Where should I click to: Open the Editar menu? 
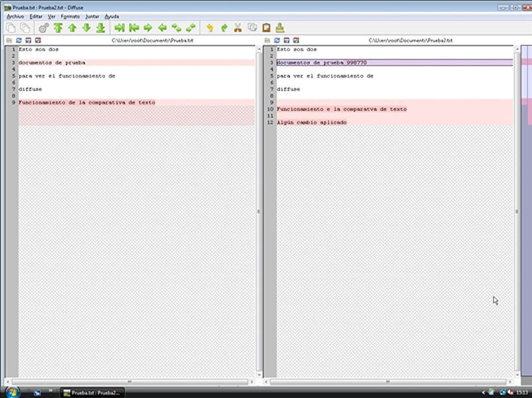coord(36,16)
